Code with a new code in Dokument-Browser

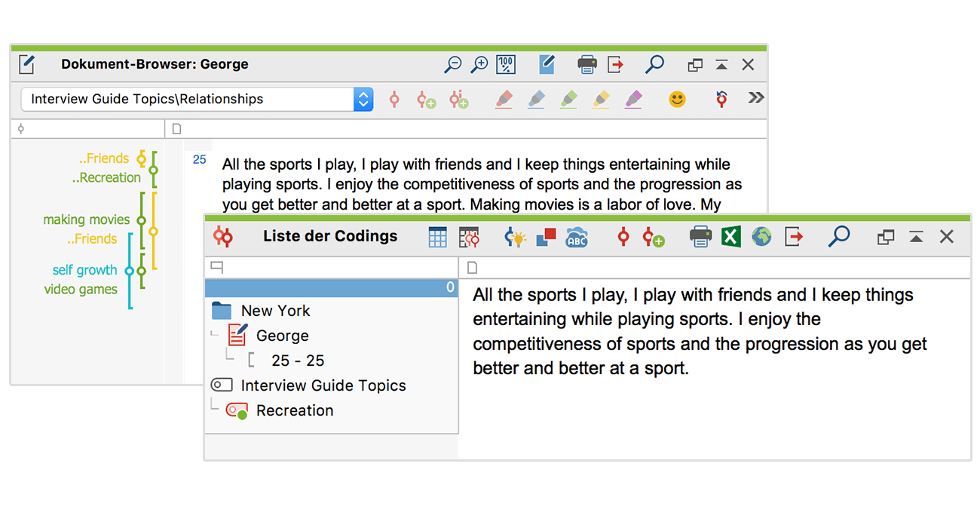click(x=427, y=99)
